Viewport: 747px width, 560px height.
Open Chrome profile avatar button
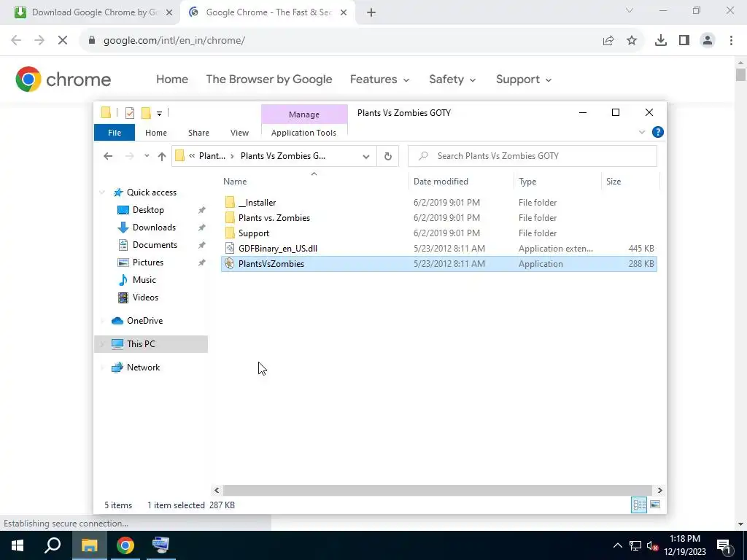tap(708, 41)
